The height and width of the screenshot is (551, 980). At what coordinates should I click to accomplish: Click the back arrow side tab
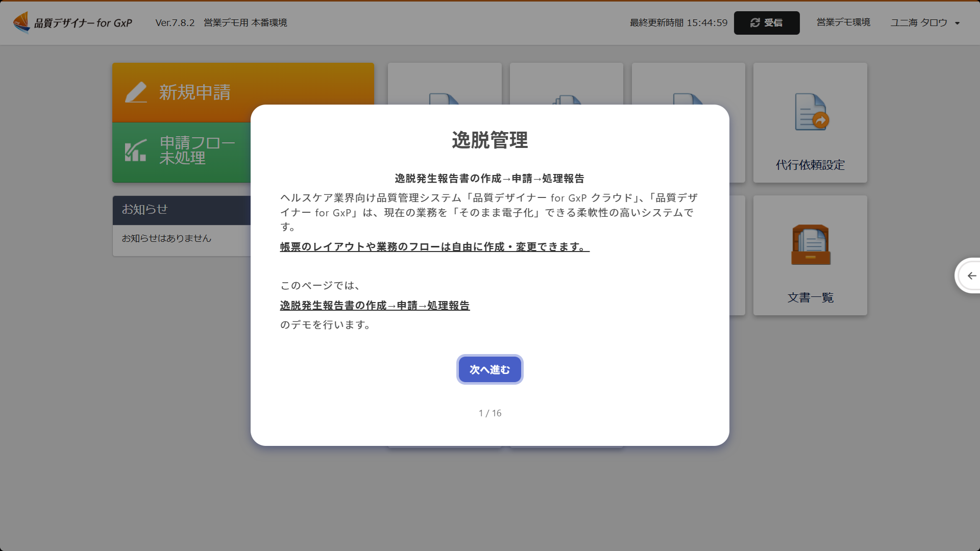(x=971, y=276)
